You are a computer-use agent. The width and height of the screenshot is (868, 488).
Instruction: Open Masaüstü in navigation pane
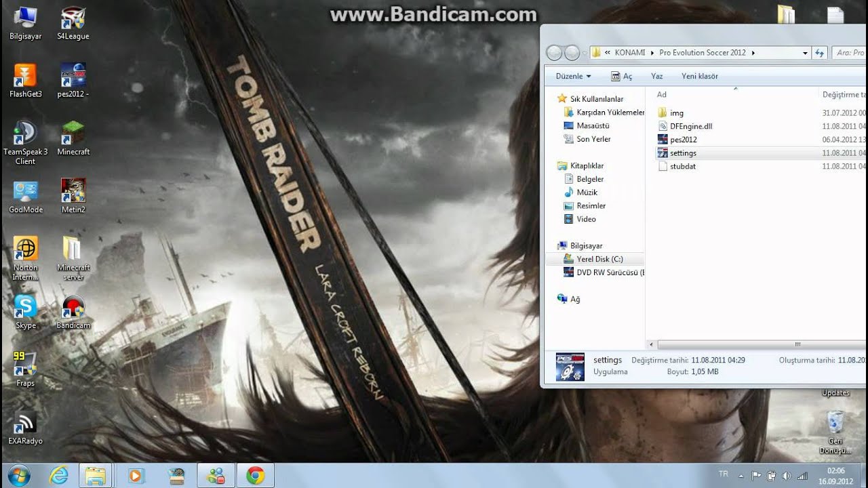[587, 125]
